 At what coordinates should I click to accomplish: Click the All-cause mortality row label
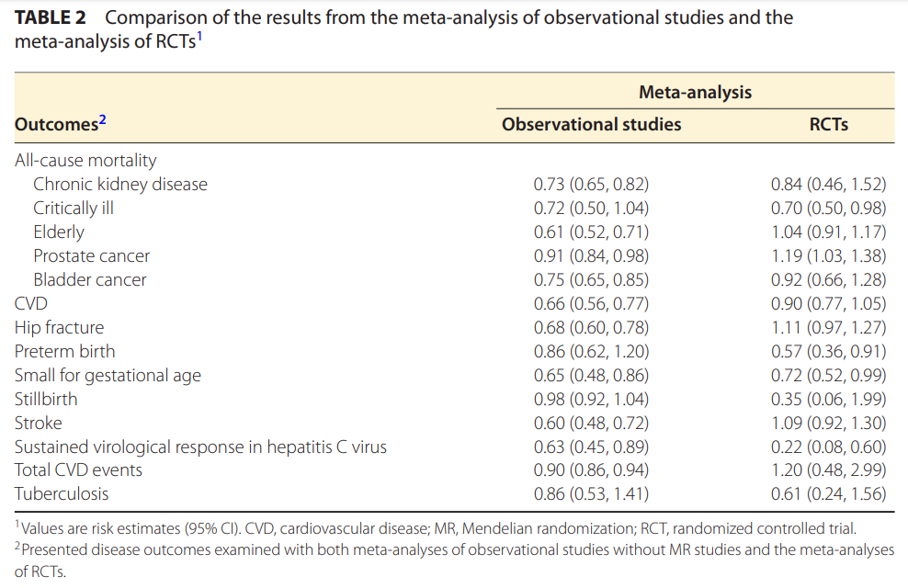click(x=85, y=160)
